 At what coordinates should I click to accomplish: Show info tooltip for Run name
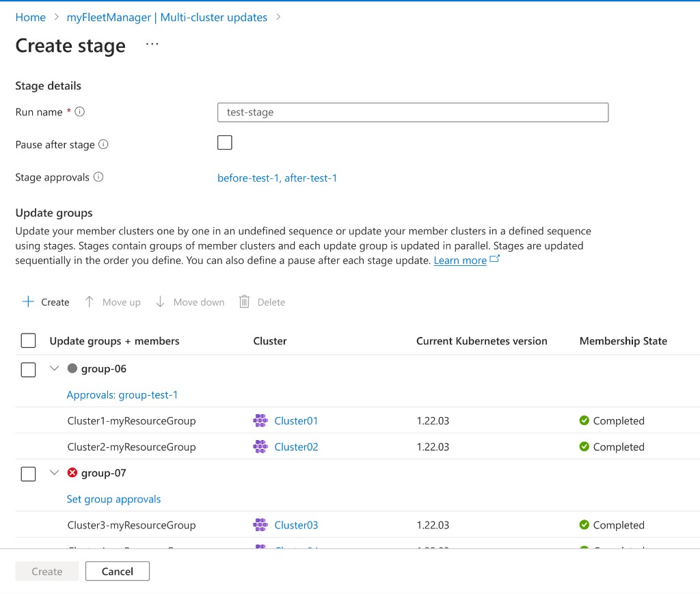(79, 111)
